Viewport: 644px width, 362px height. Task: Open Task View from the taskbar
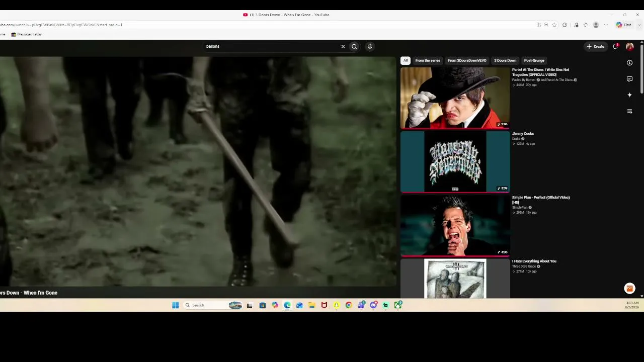(x=250, y=305)
